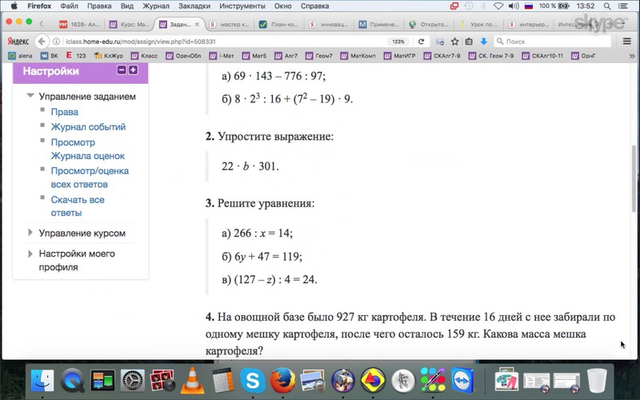Screen dimensions: 640x400
Task: Open 'Просмотр Журнала оценок' link
Action: [x=88, y=149]
